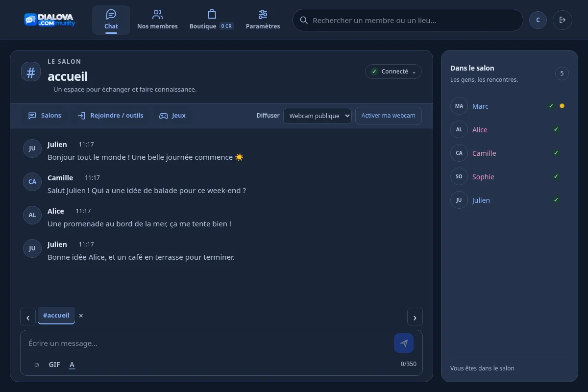Click Marc's MA avatar
The image size is (588, 392).
point(459,106)
